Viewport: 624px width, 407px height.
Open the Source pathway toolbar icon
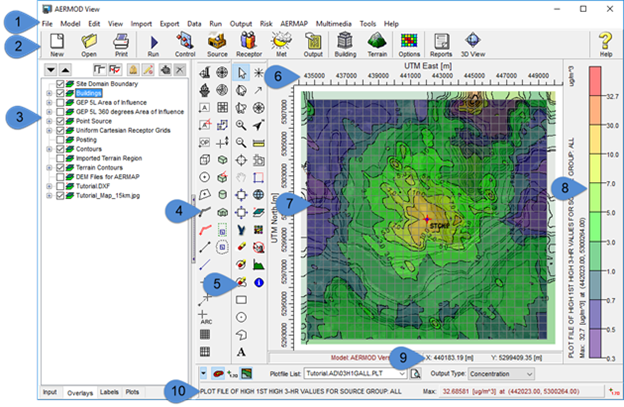click(x=217, y=45)
